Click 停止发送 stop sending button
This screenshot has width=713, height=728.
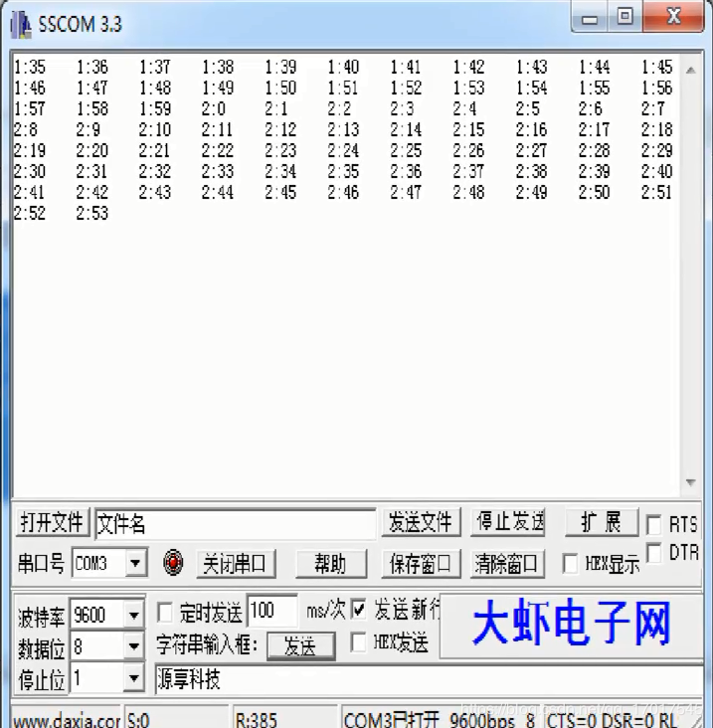508,522
